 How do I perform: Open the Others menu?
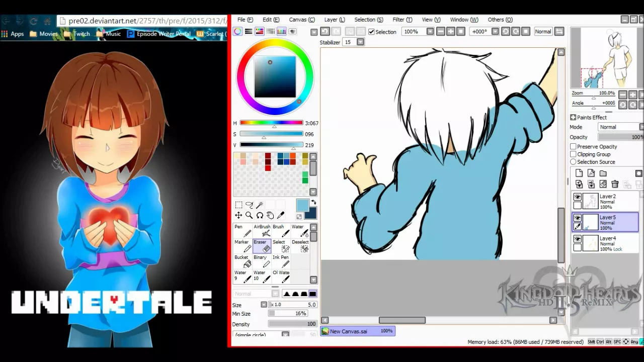pyautogui.click(x=500, y=20)
